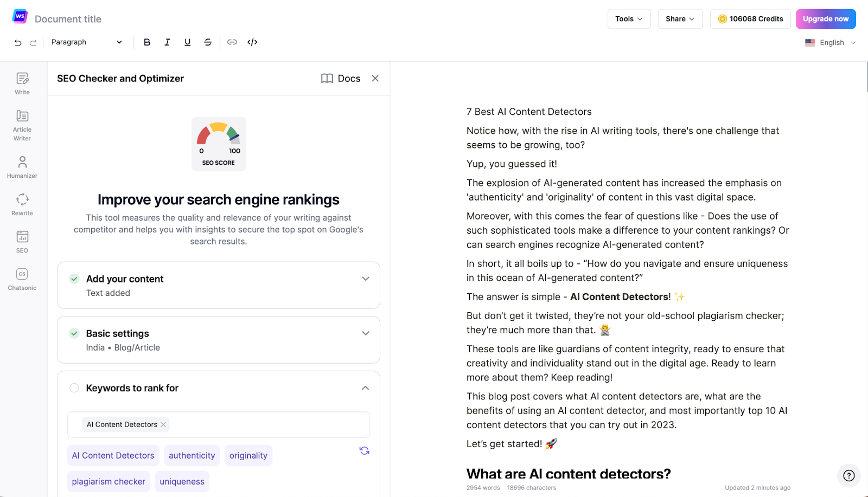Open the Rewrite tool

pos(22,204)
